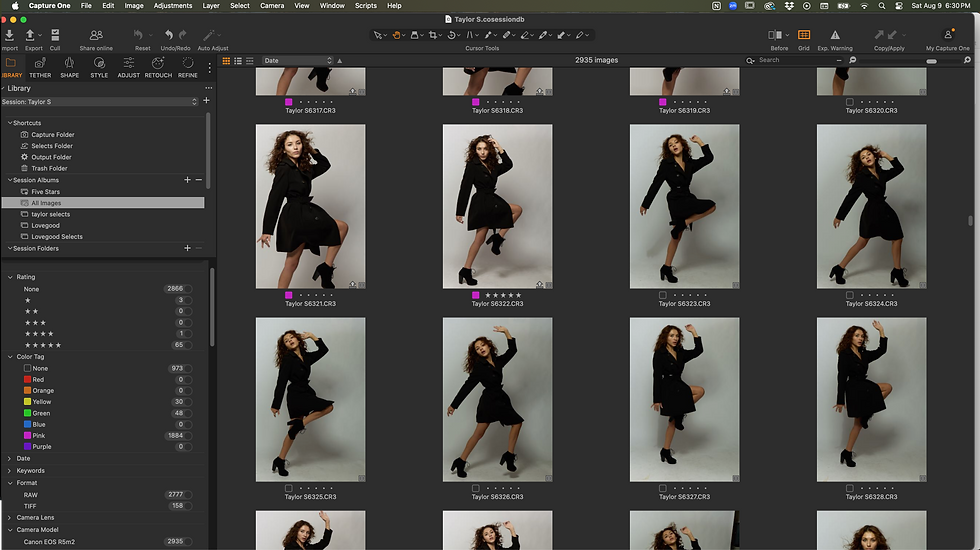Adjust the thumbnail size slider
Viewport: 980px width, 550px height.
coord(931,61)
